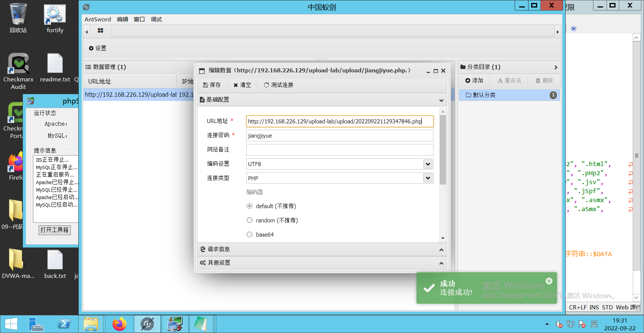Click the Save (保存) icon button

pyautogui.click(x=205, y=85)
